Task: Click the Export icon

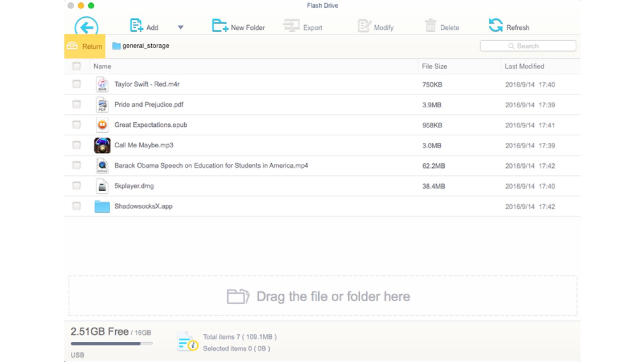Action: (x=291, y=26)
